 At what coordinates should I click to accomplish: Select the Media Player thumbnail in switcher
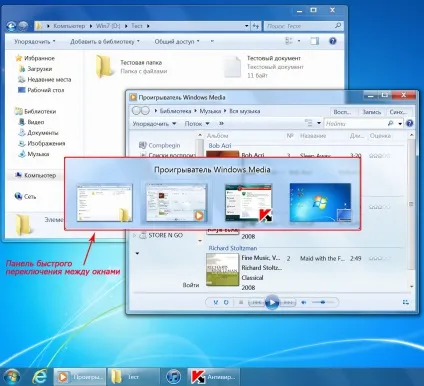pos(176,202)
